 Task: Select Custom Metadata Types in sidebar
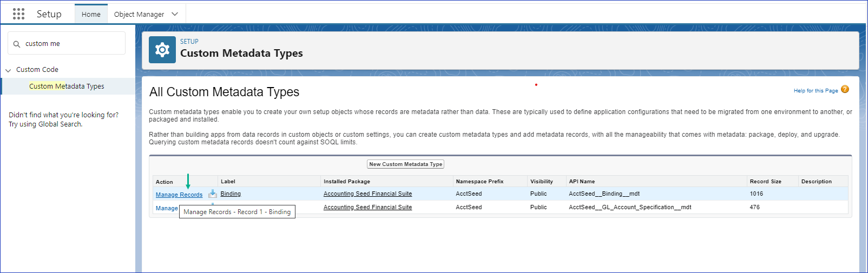pyautogui.click(x=67, y=86)
